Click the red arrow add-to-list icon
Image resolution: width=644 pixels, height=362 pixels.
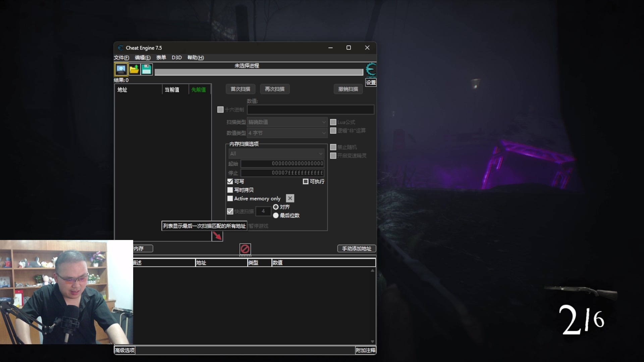(x=217, y=236)
